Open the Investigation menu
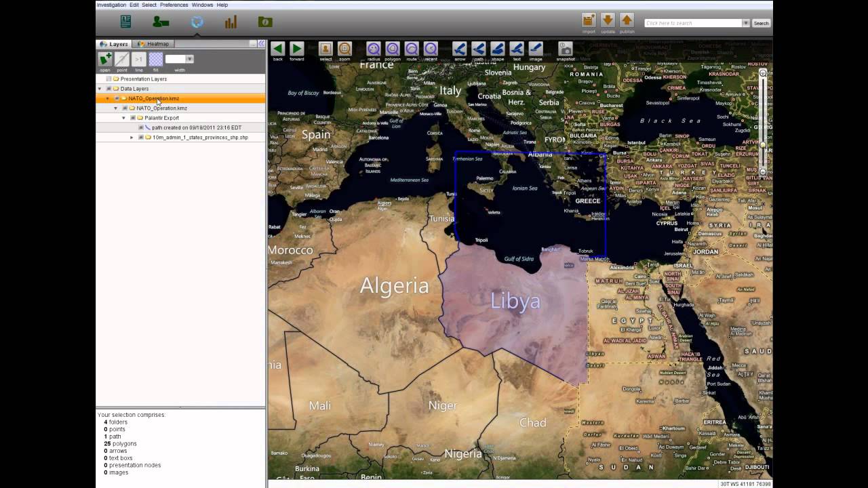The width and height of the screenshot is (868, 488). pos(111,5)
